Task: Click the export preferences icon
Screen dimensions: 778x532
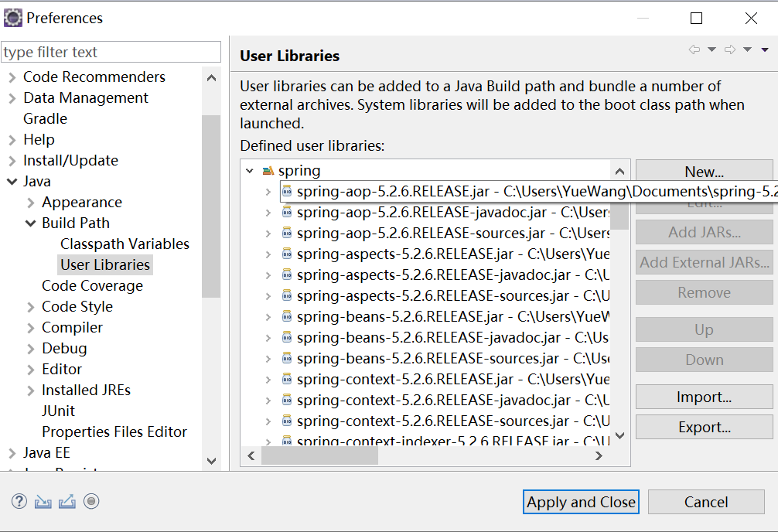Action: (67, 501)
